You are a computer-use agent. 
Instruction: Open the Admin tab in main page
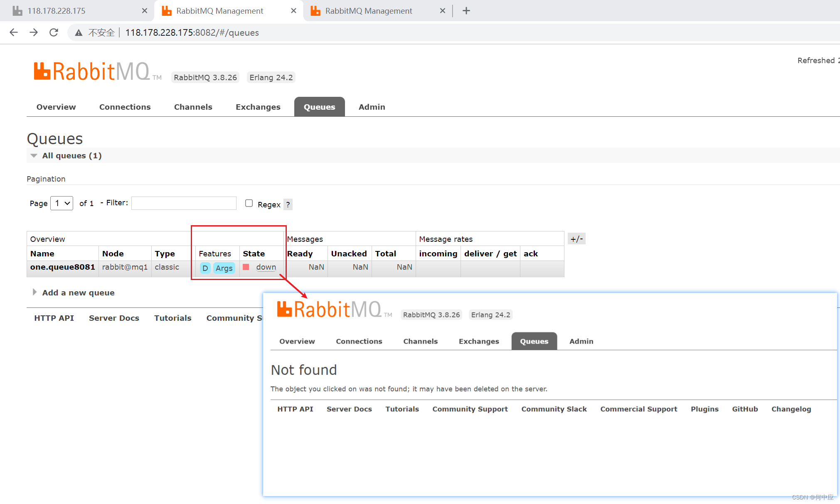coord(372,107)
